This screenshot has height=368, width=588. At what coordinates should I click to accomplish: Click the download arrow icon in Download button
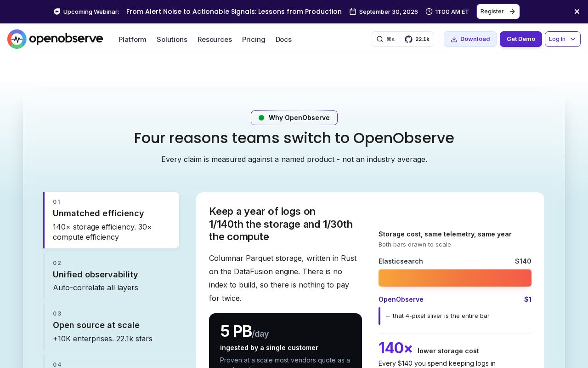pyautogui.click(x=454, y=39)
